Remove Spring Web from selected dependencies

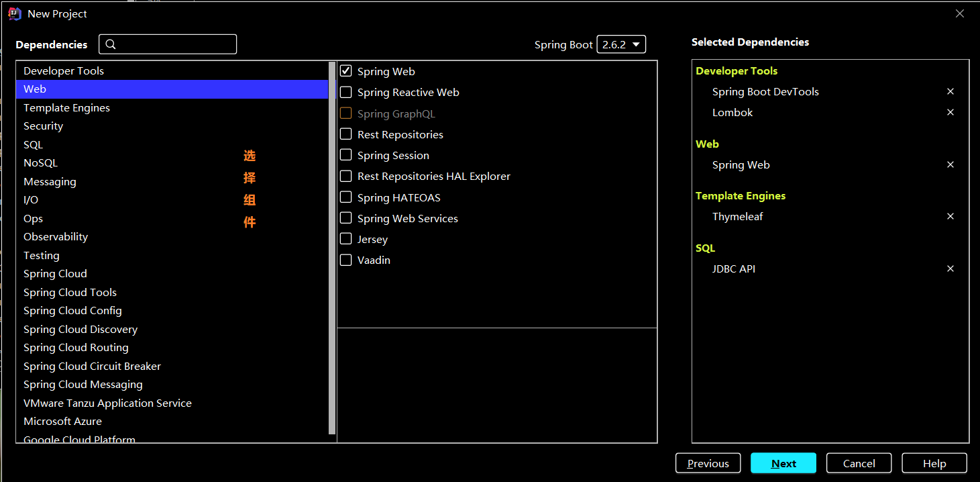(x=950, y=164)
